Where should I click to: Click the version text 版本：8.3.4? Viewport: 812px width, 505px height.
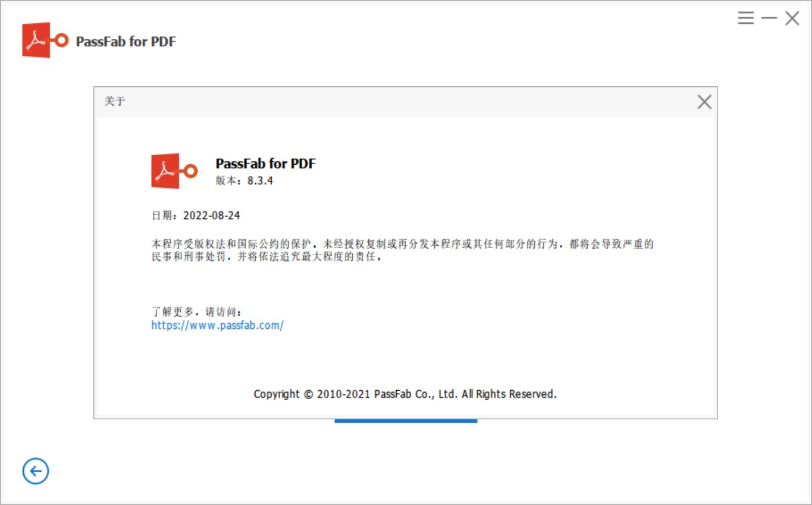pos(244,181)
